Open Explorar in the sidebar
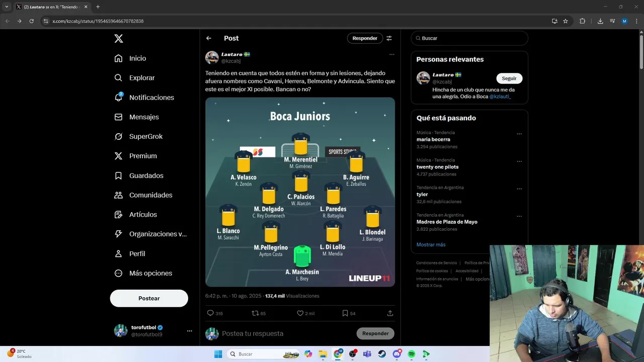The width and height of the screenshot is (644, 362). [x=134, y=78]
